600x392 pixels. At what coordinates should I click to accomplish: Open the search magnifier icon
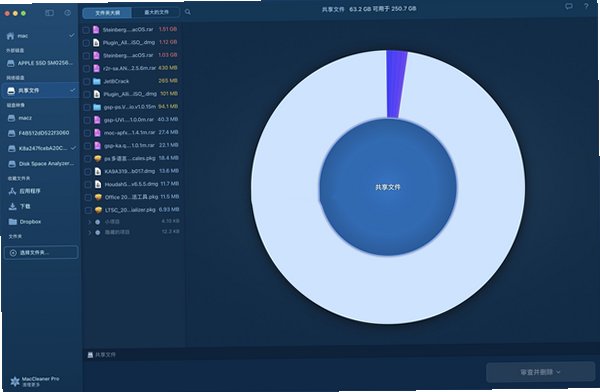pos(188,12)
